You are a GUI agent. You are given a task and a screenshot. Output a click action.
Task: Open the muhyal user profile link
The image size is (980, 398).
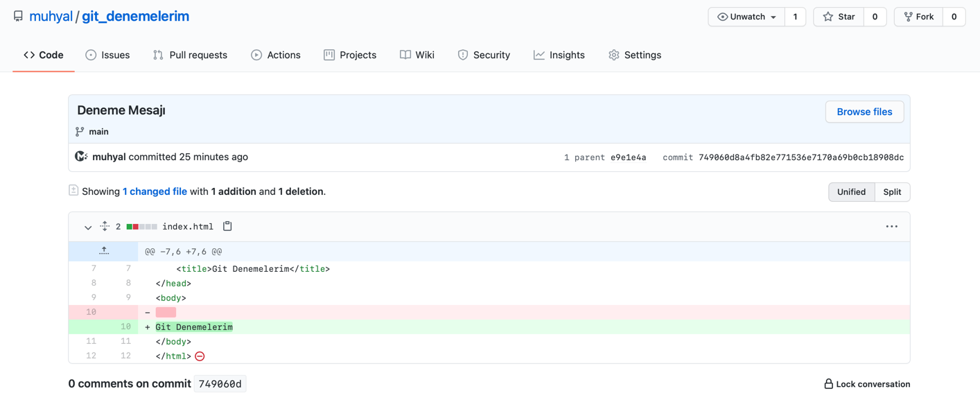51,16
